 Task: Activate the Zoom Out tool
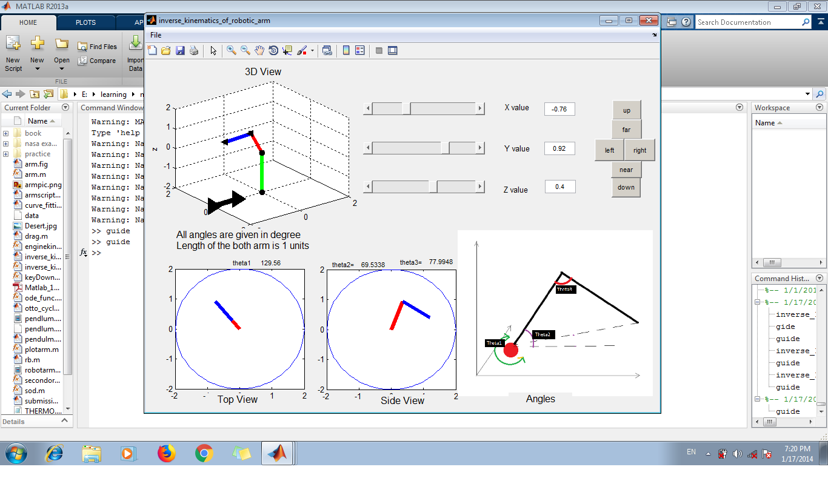pyautogui.click(x=245, y=50)
